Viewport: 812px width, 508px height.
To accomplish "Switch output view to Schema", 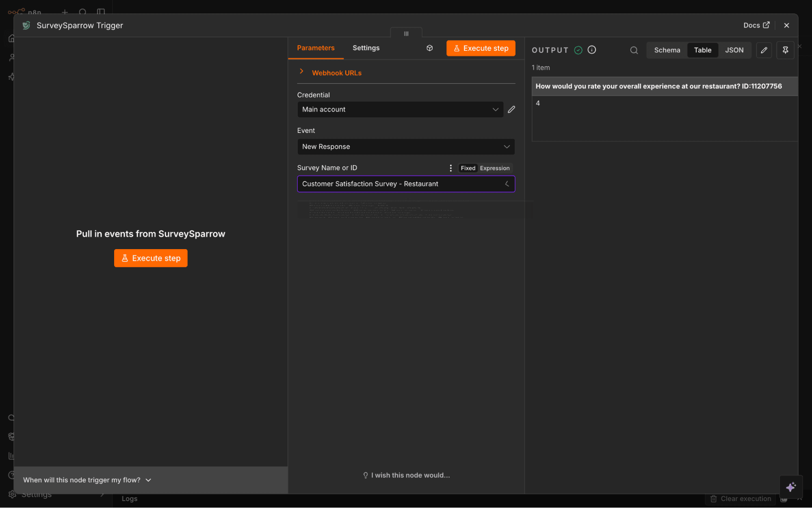I will pos(667,50).
